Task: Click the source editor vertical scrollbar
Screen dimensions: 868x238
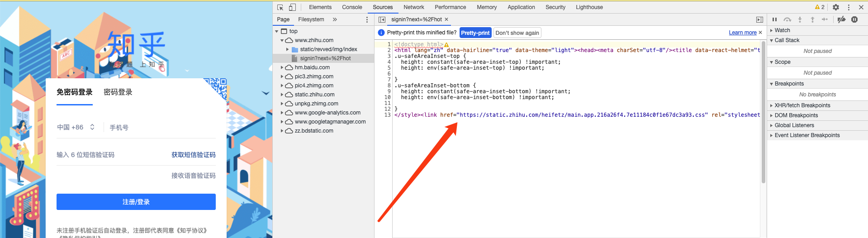Action: (x=763, y=112)
